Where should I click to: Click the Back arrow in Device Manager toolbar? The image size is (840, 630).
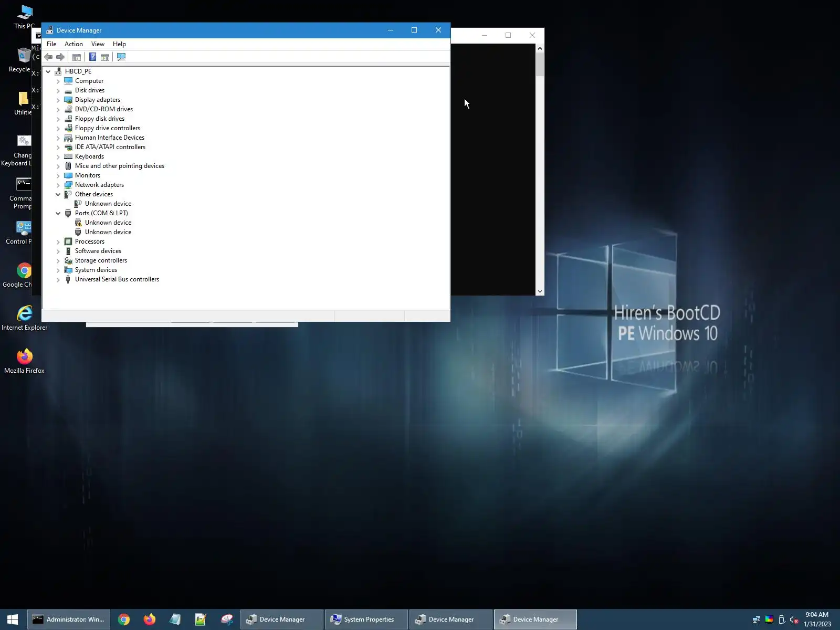(48, 57)
